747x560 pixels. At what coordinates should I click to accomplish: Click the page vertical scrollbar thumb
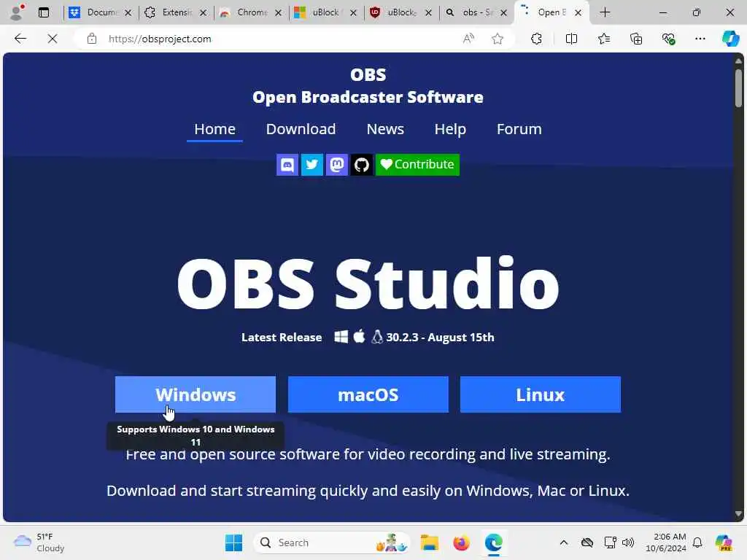[738, 88]
